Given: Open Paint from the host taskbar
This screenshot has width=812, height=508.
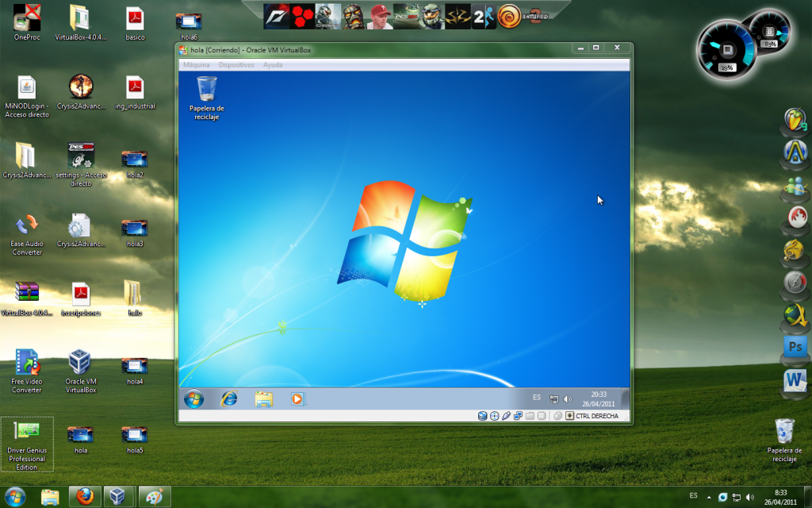Looking at the screenshot, I should [x=155, y=497].
